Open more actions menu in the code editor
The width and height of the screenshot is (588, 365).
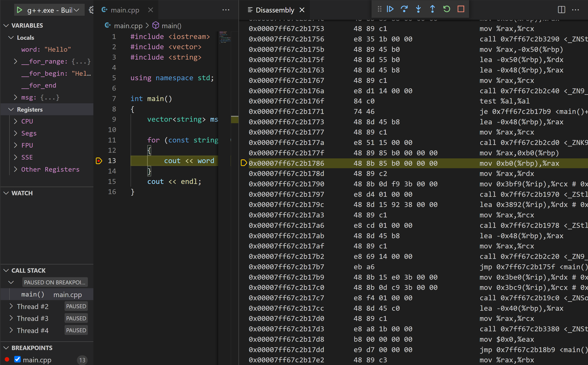coord(226,10)
